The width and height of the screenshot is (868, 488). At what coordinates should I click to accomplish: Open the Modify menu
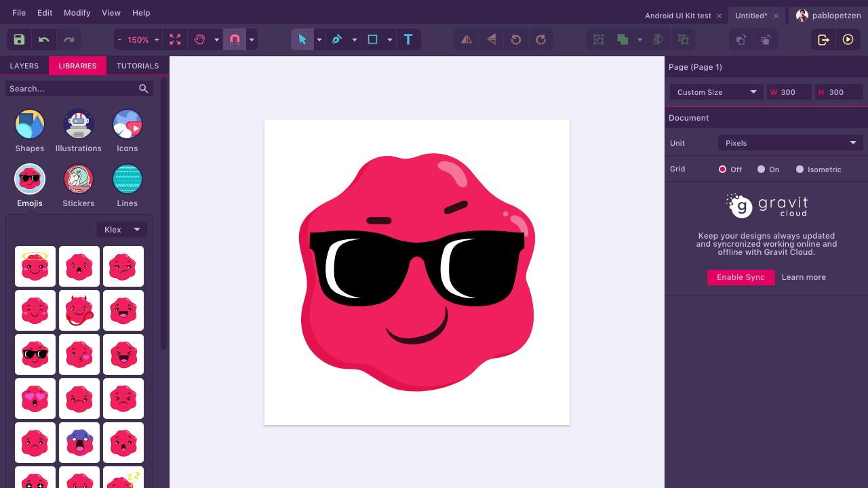tap(77, 12)
